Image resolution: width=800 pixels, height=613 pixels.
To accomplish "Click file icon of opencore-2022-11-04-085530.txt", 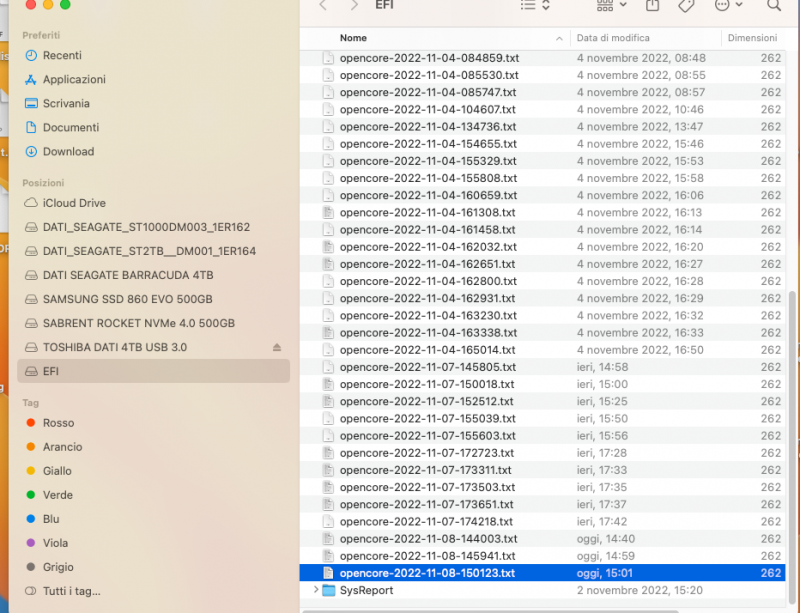I will [x=328, y=75].
